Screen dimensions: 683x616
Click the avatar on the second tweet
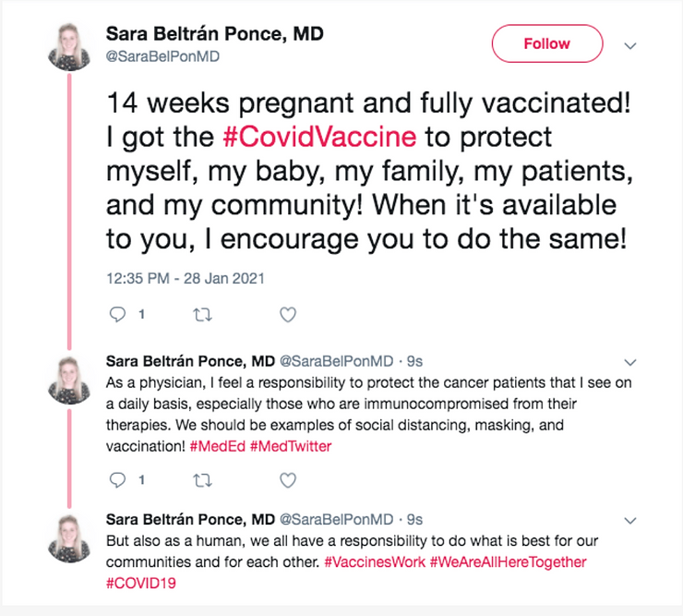(69, 377)
